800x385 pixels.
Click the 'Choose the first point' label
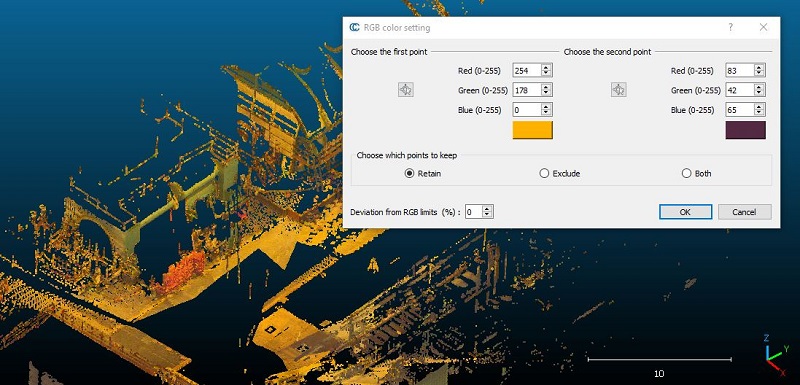click(389, 52)
